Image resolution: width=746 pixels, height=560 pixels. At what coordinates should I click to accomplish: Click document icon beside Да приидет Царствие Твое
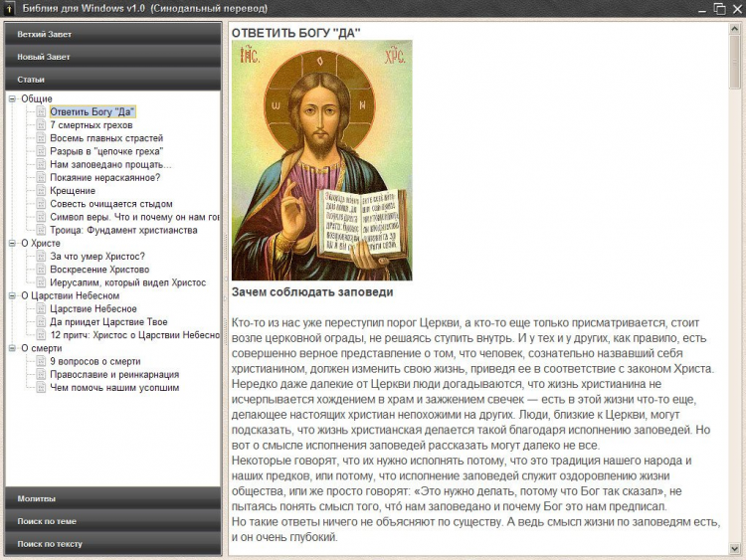click(x=42, y=322)
